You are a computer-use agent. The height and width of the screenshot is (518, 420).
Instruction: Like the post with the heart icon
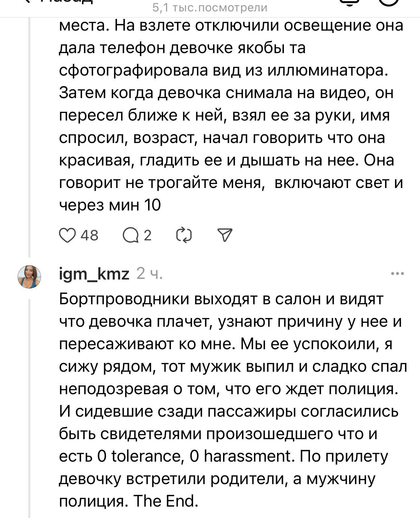(67, 235)
